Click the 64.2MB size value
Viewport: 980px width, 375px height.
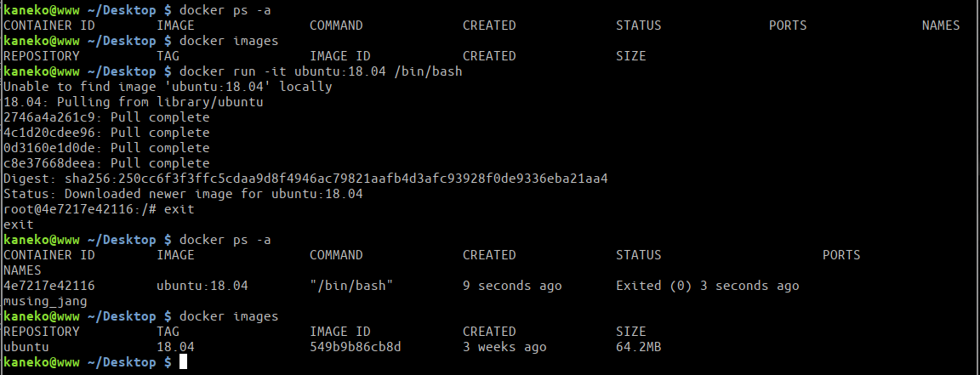639,347
